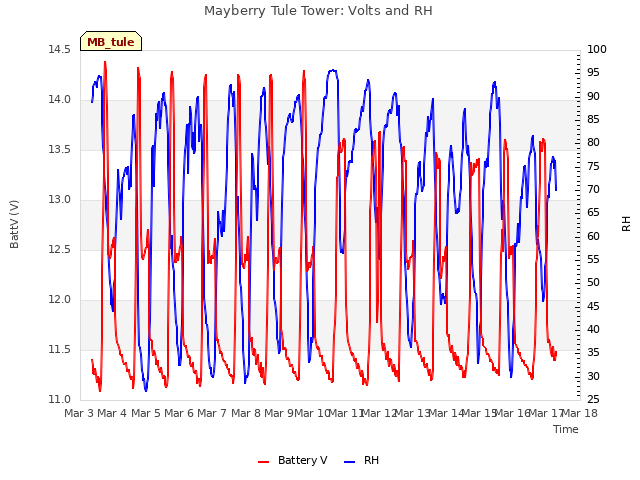Click the Mar 4 x-axis tick label
This screenshot has height=480, width=640.
coord(112,413)
